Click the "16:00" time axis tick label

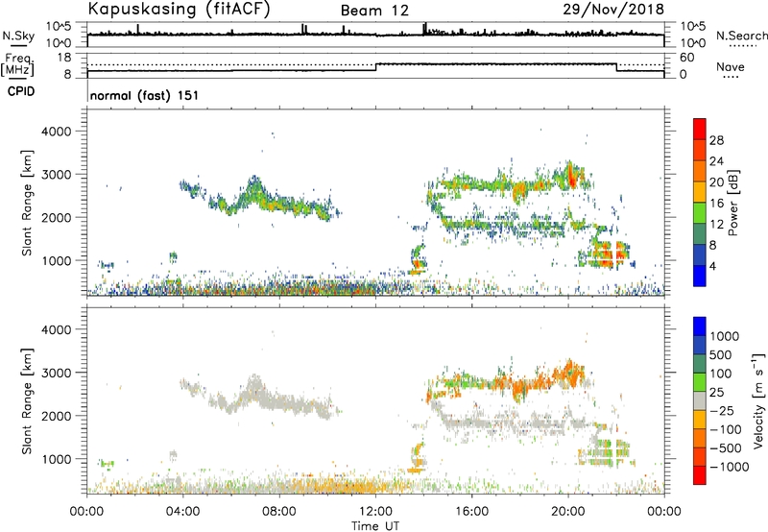pyautogui.click(x=471, y=512)
